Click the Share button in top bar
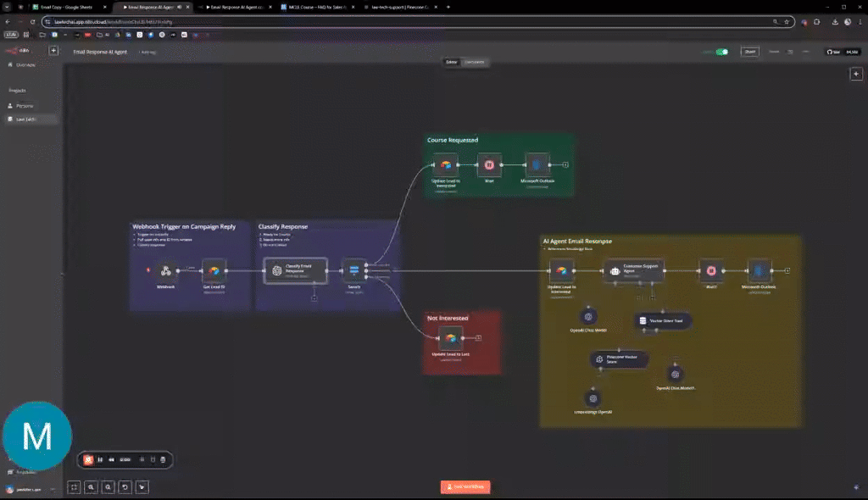 (x=749, y=52)
